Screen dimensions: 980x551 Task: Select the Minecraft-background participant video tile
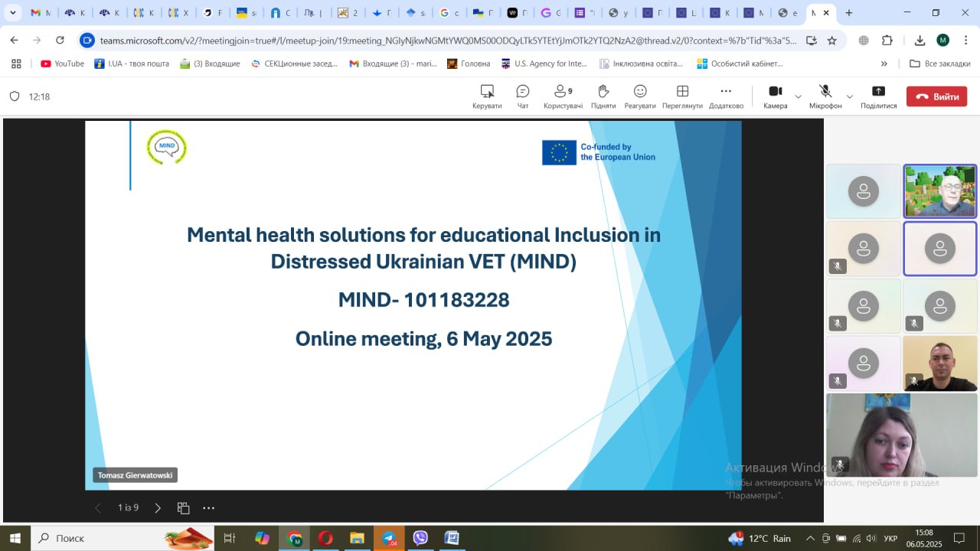[939, 191]
